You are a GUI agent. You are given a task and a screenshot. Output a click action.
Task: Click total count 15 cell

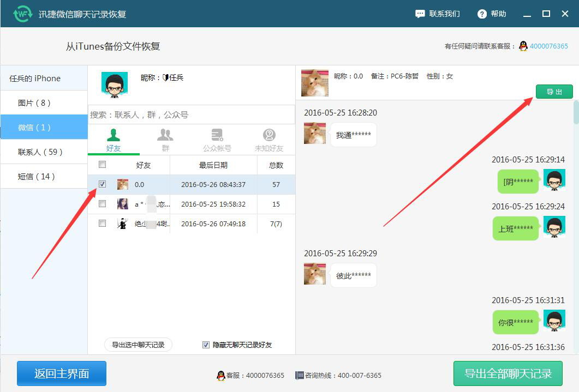pyautogui.click(x=276, y=204)
